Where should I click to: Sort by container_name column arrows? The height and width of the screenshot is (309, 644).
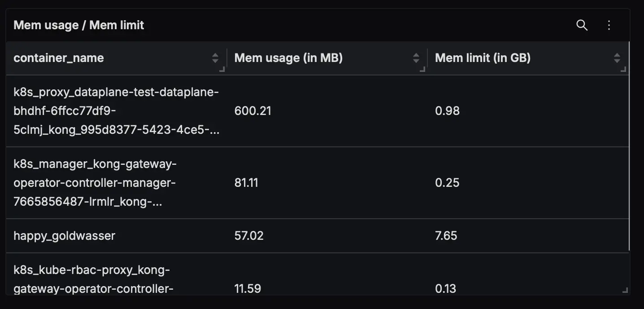(x=215, y=58)
